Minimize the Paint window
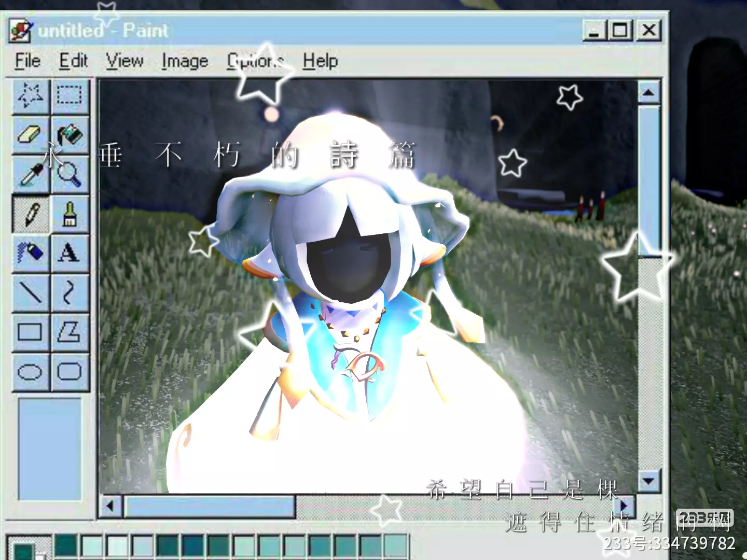This screenshot has height=560, width=747. [594, 30]
